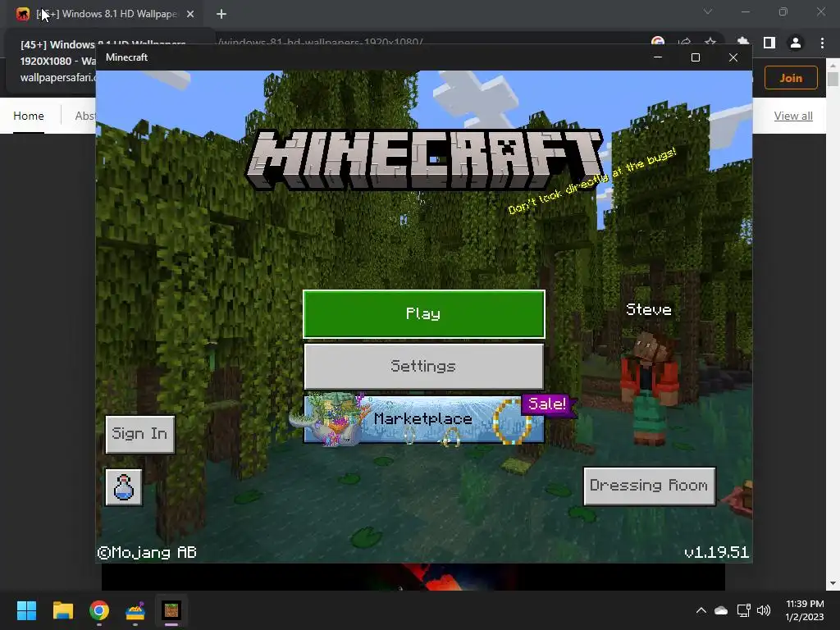
Task: Open the Marketplace banner button
Action: pyautogui.click(x=424, y=419)
